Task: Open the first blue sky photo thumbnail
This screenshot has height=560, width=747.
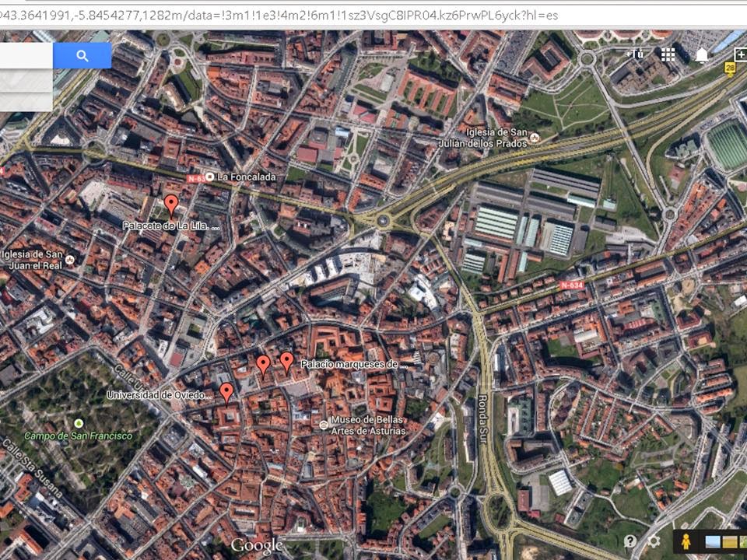Action: pyautogui.click(x=712, y=542)
